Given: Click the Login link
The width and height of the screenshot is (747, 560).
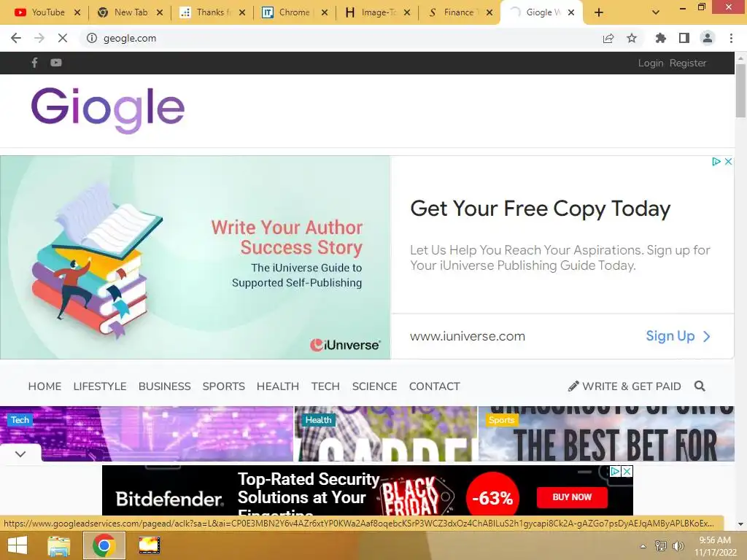Looking at the screenshot, I should pos(650,63).
